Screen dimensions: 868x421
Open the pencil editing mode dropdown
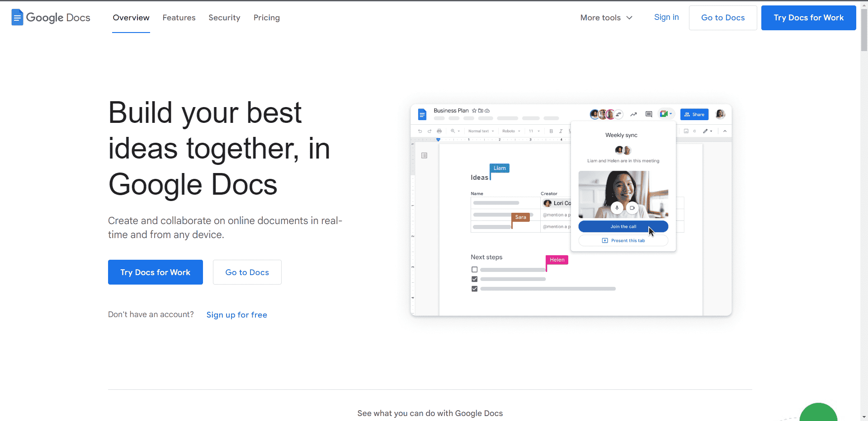click(708, 131)
